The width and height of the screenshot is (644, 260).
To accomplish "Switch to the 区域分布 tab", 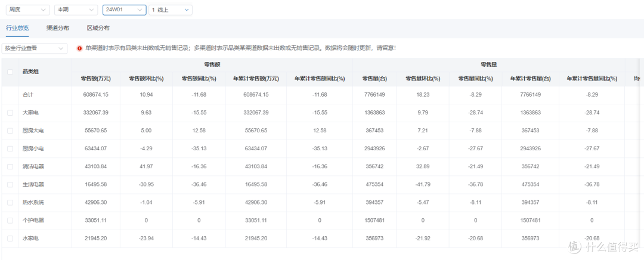I will [x=98, y=29].
